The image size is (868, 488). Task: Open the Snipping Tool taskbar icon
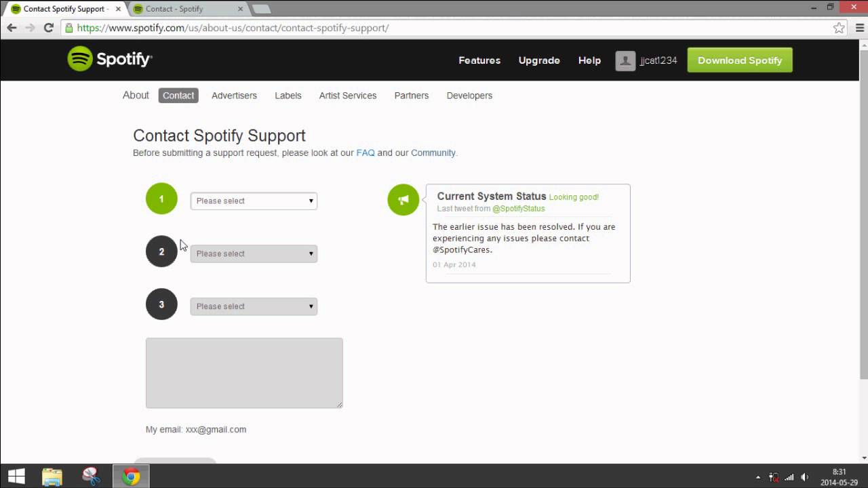point(91,476)
